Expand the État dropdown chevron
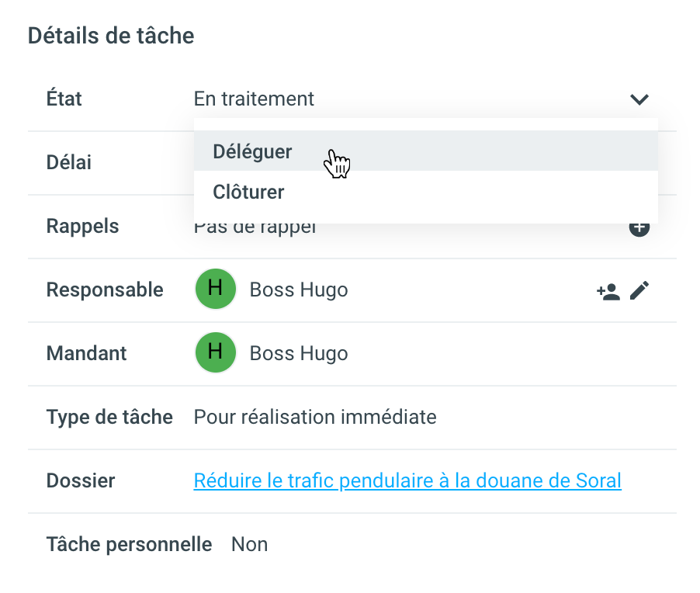 (x=639, y=99)
